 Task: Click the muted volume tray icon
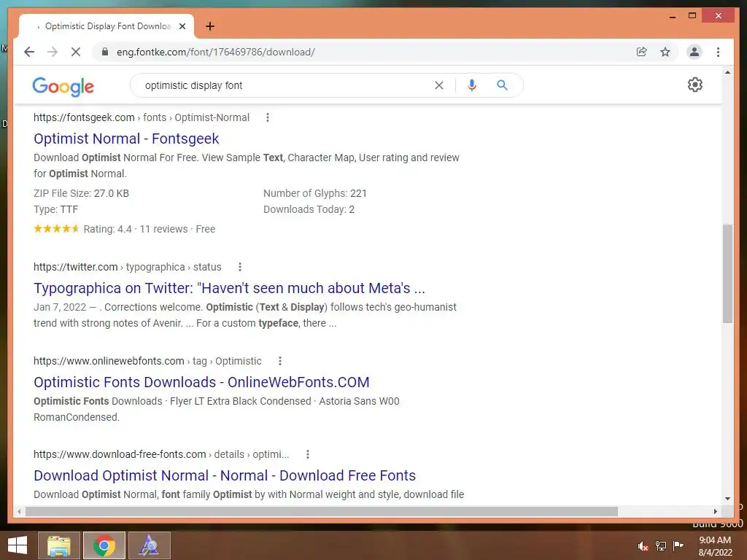[643, 545]
